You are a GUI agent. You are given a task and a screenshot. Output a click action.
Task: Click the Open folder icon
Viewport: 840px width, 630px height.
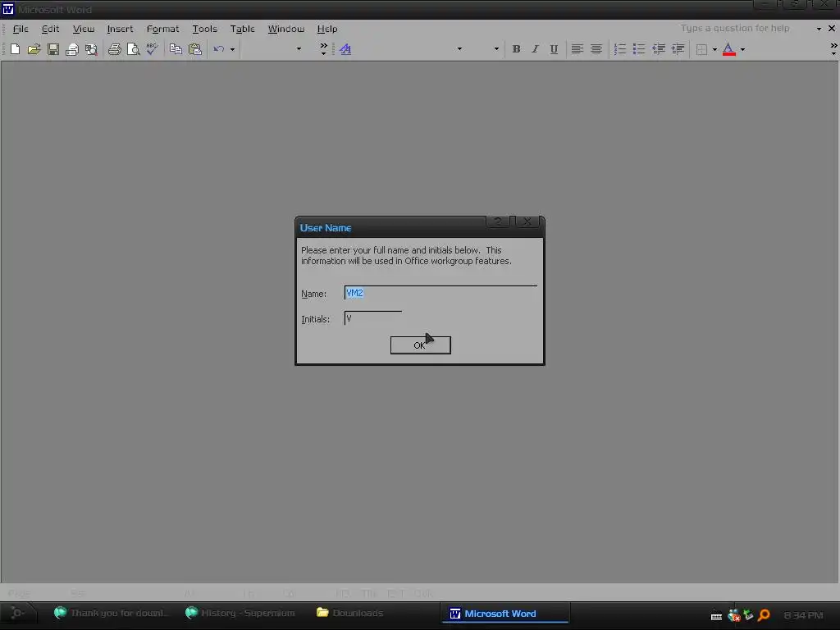tap(34, 49)
